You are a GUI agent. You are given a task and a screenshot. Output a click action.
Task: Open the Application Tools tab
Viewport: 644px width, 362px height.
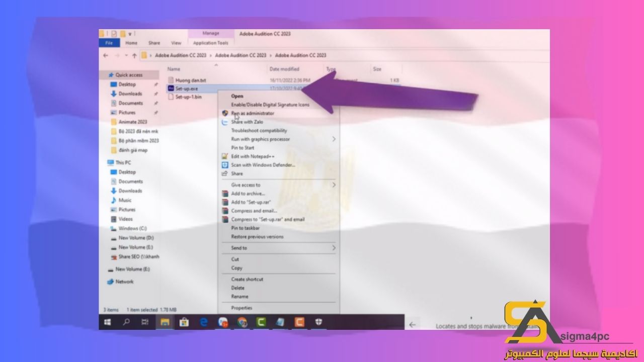click(x=211, y=43)
